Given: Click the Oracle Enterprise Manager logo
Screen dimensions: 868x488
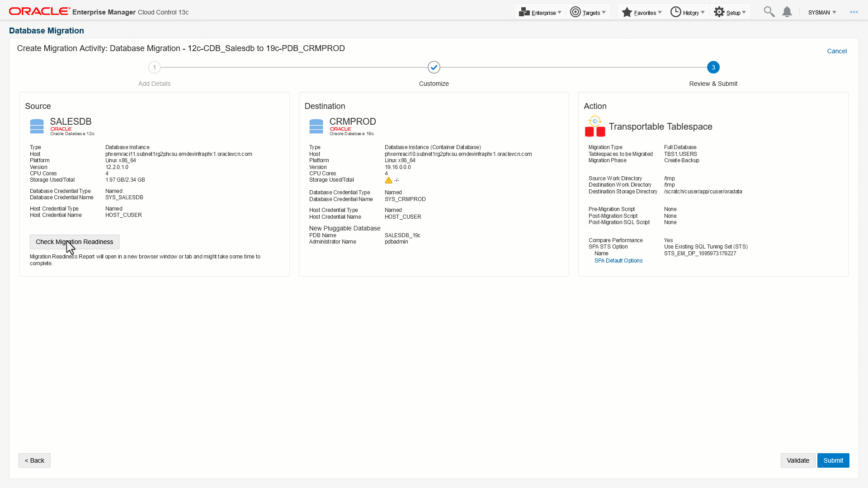Looking at the screenshot, I should tap(40, 11).
